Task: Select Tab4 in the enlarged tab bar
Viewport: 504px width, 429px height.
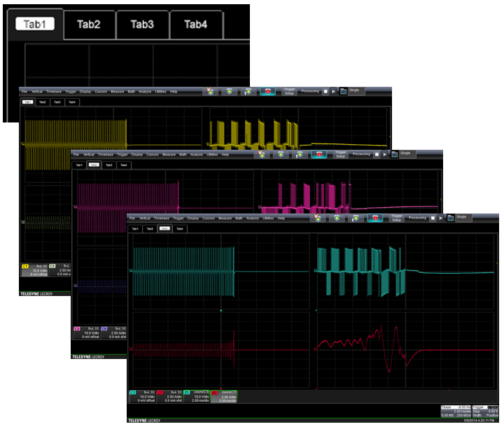Action: point(196,24)
